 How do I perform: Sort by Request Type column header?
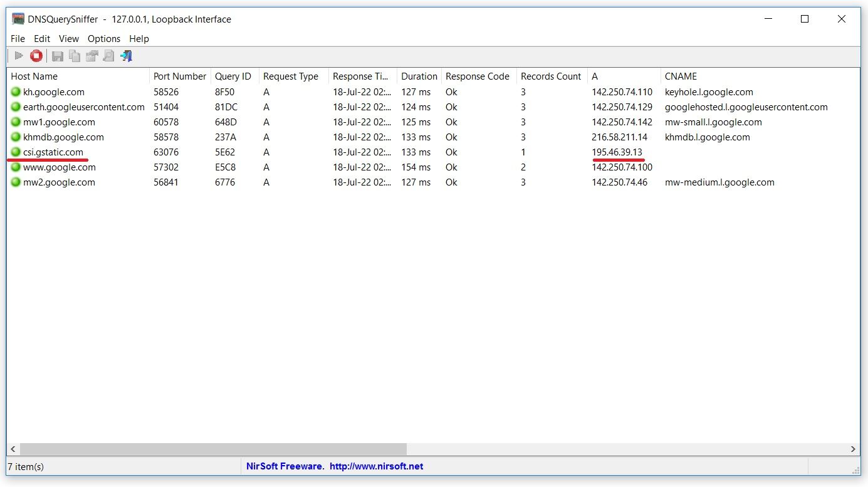click(x=293, y=76)
